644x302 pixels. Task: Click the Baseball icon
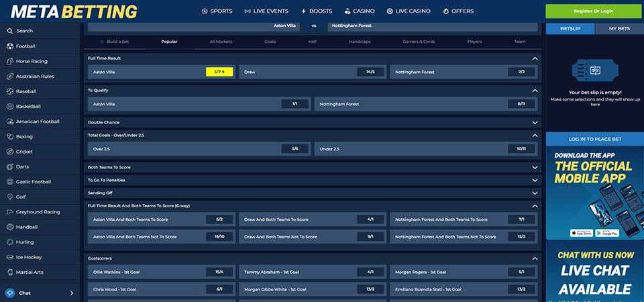click(x=10, y=91)
